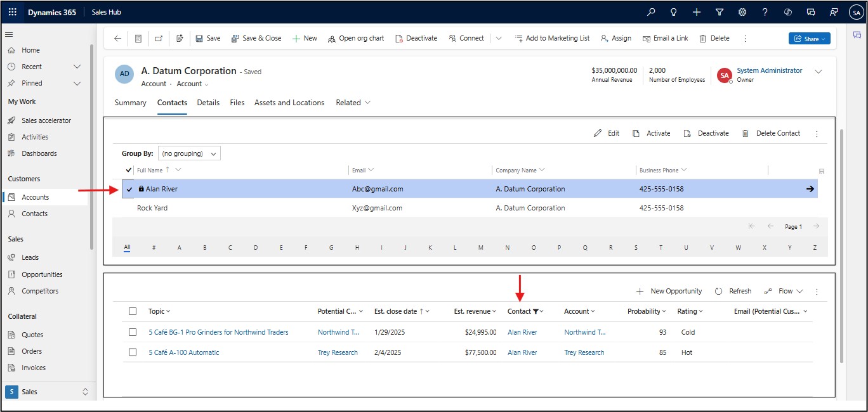Click New in the command bar
This screenshot has height=412, width=868.
click(305, 38)
